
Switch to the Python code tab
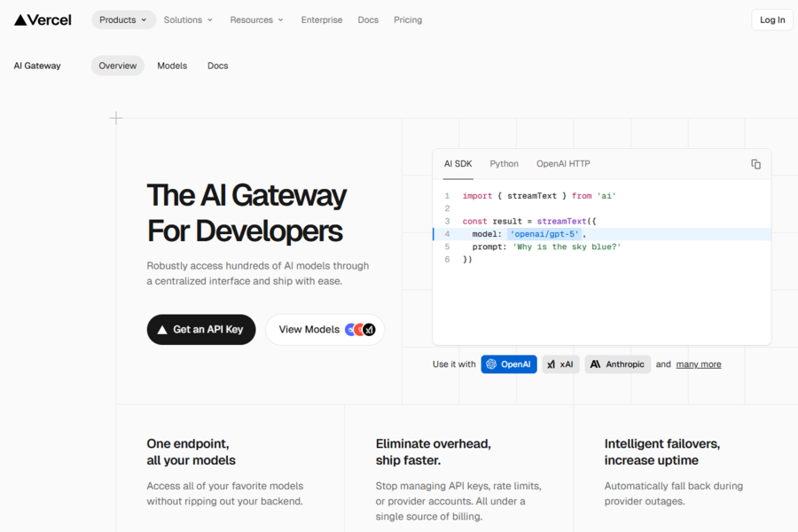pyautogui.click(x=504, y=164)
